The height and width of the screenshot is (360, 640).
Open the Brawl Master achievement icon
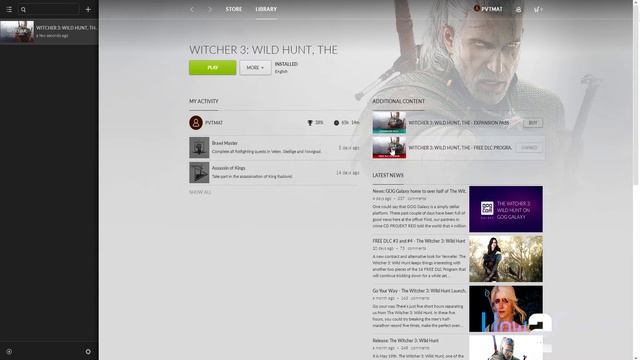point(199,147)
